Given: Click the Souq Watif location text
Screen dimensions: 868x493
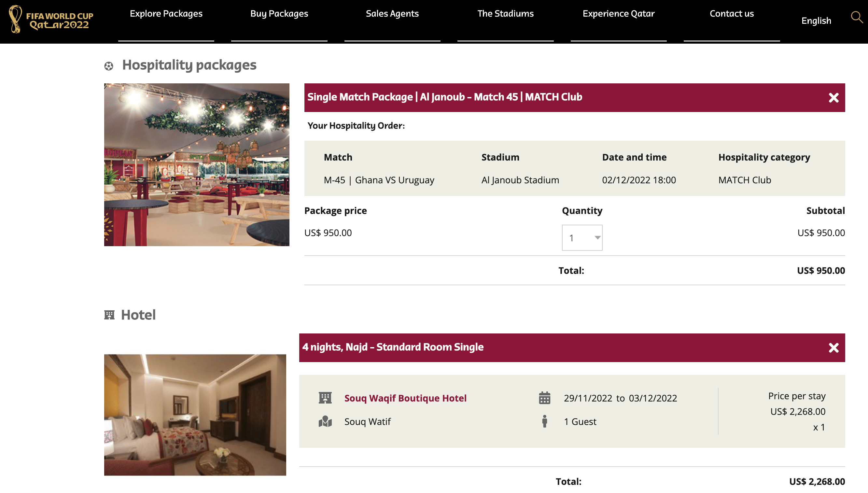Looking at the screenshot, I should 367,422.
